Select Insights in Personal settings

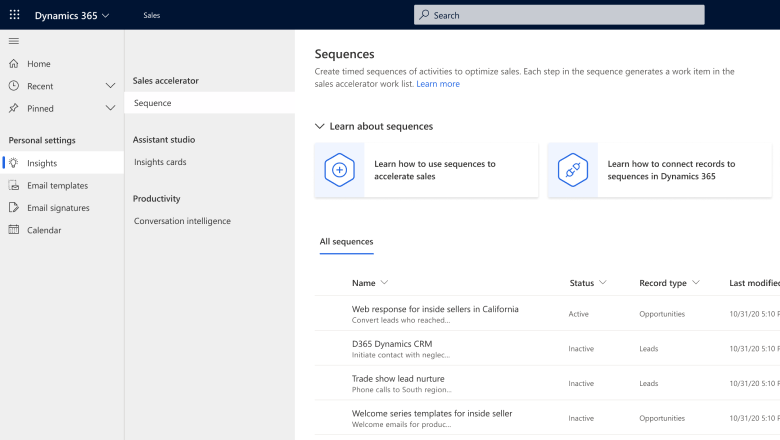(42, 163)
